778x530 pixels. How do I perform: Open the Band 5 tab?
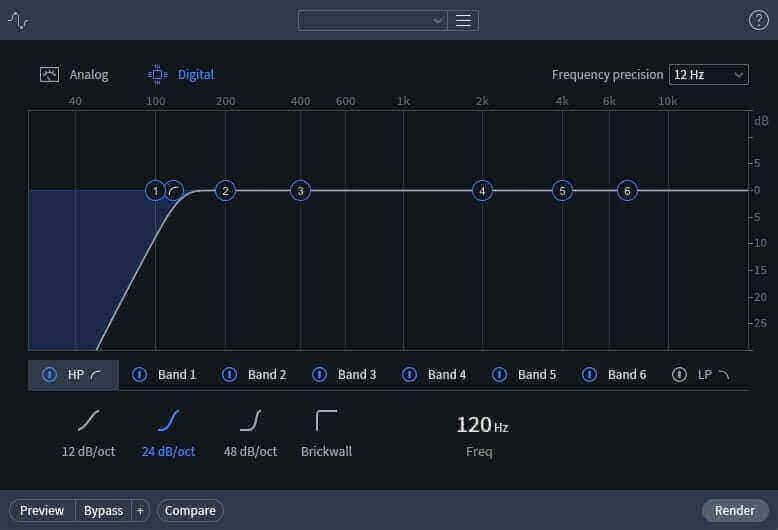pos(524,375)
